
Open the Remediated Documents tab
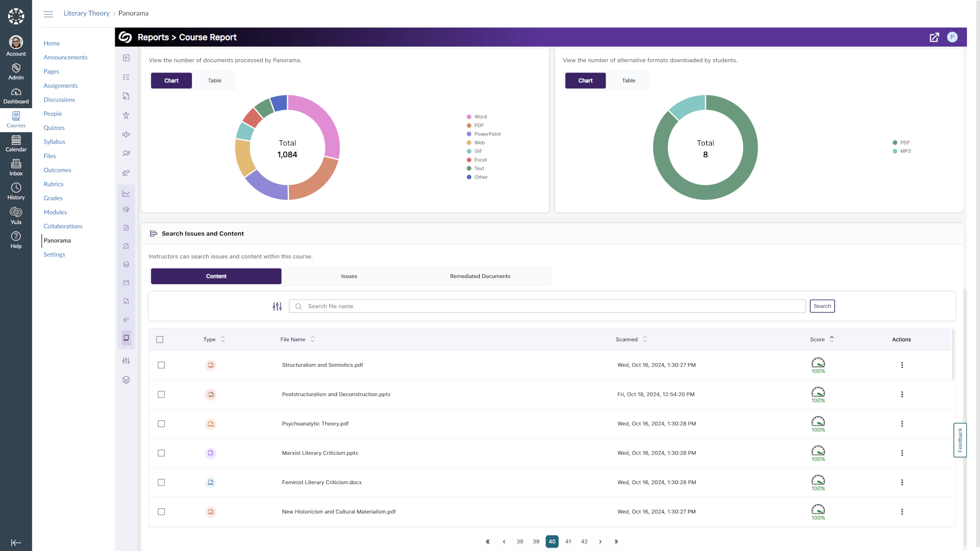[x=480, y=276]
